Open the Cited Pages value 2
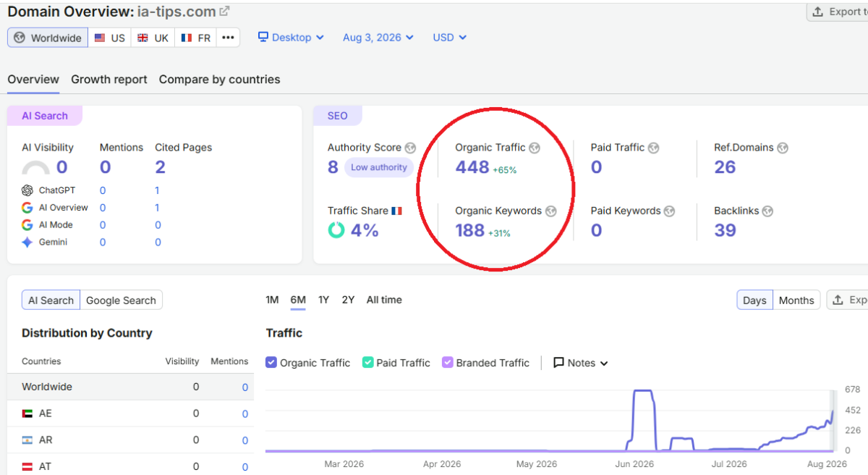The image size is (868, 475). point(160,167)
